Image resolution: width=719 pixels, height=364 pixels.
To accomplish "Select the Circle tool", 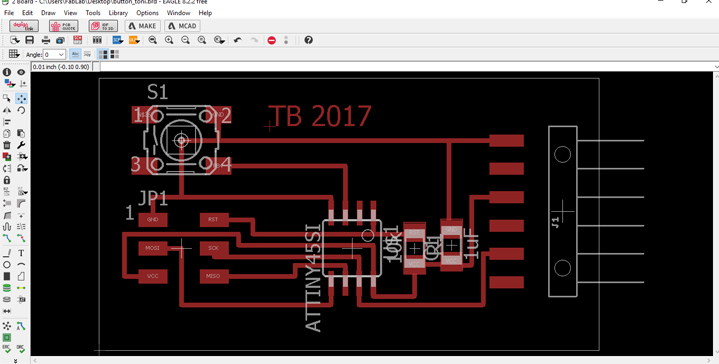I will coord(7,265).
